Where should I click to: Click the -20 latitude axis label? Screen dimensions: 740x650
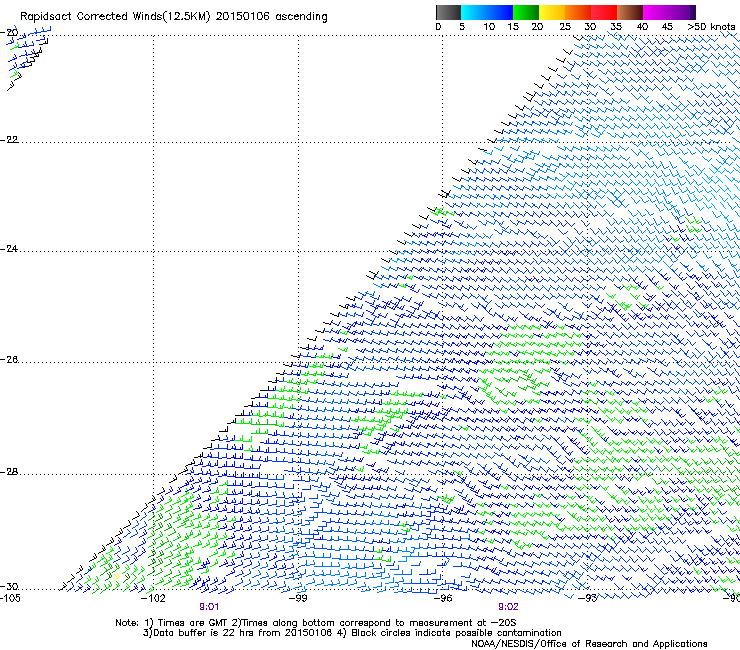[x=9, y=33]
